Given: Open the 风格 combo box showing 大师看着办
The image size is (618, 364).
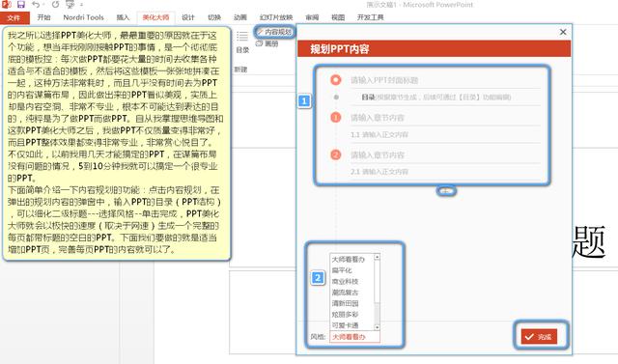Looking at the screenshot, I should pos(354,337).
